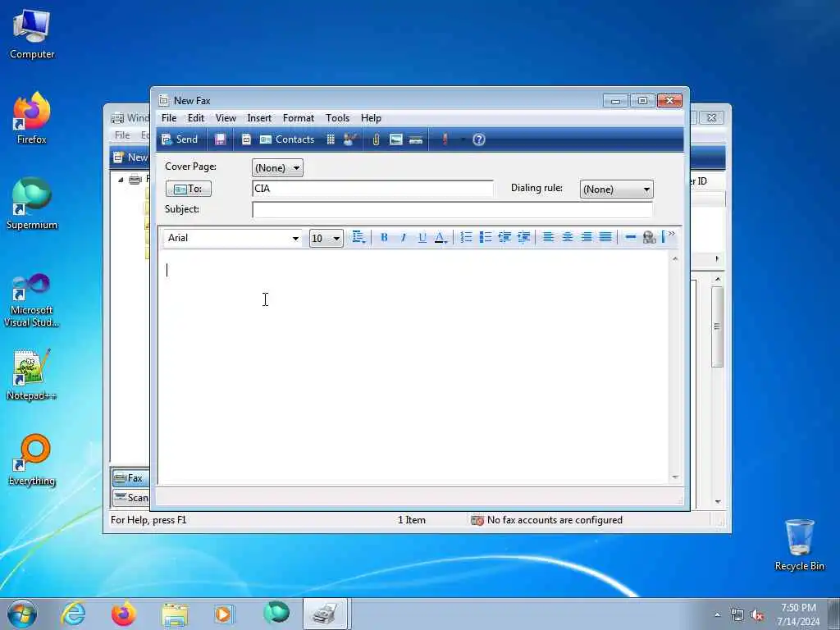Expand the formatting toolbar overflow chevron
Screen dimensions: 840x630
coord(671,234)
